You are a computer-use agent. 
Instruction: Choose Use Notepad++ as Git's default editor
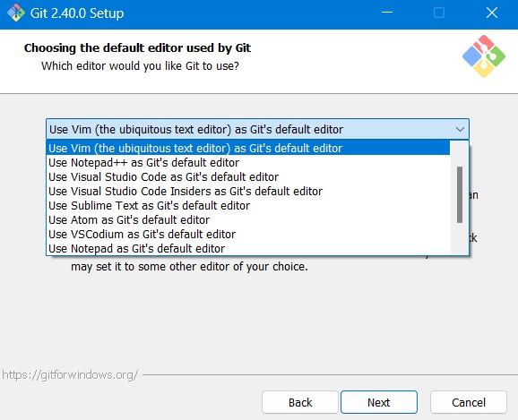click(248, 163)
